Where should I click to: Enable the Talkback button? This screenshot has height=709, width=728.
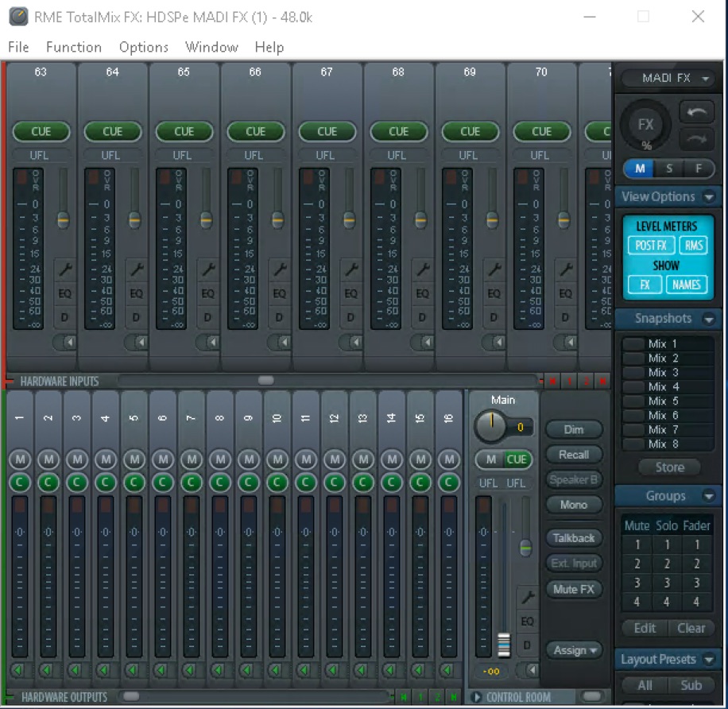(574, 538)
